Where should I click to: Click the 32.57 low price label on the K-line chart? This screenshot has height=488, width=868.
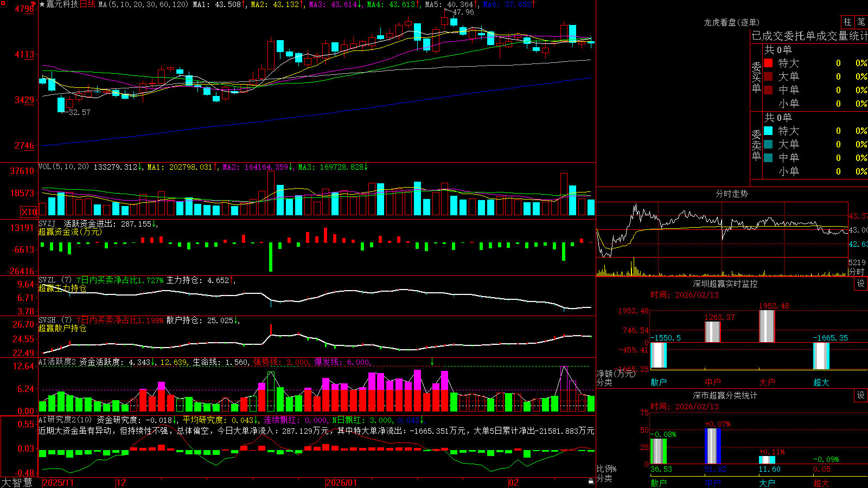coord(79,112)
